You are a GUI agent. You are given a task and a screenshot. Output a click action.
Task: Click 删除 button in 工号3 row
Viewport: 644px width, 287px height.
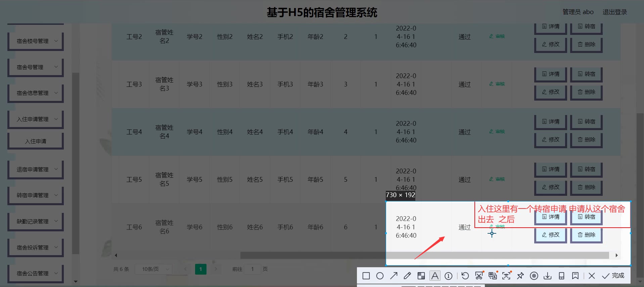click(x=586, y=92)
